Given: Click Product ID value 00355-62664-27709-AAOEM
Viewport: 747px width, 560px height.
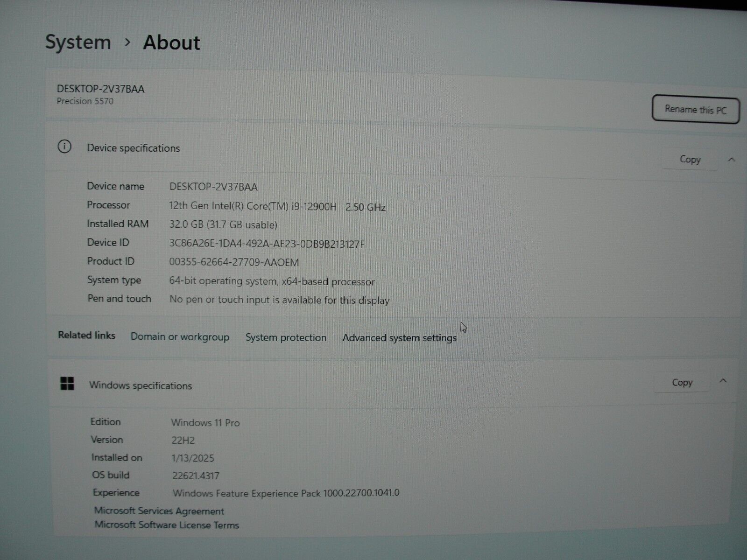Looking at the screenshot, I should coord(234,263).
